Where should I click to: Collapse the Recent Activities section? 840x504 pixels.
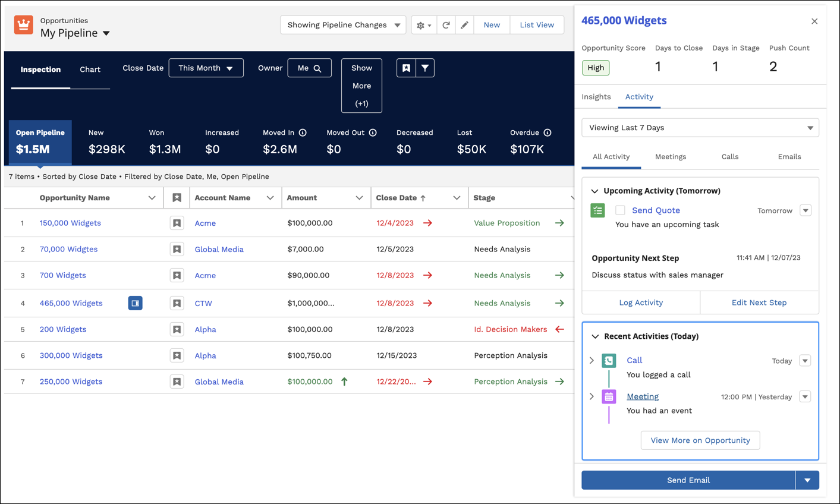[x=595, y=336]
